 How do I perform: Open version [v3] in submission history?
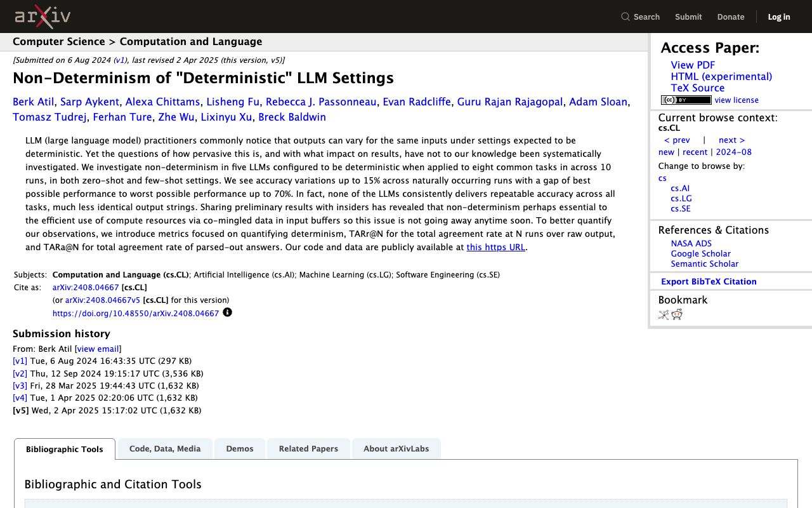pos(20,385)
